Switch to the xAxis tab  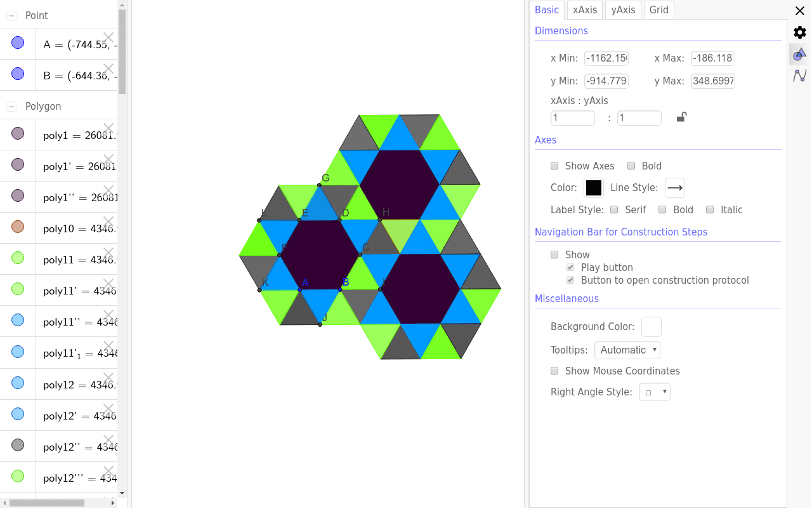[584, 10]
